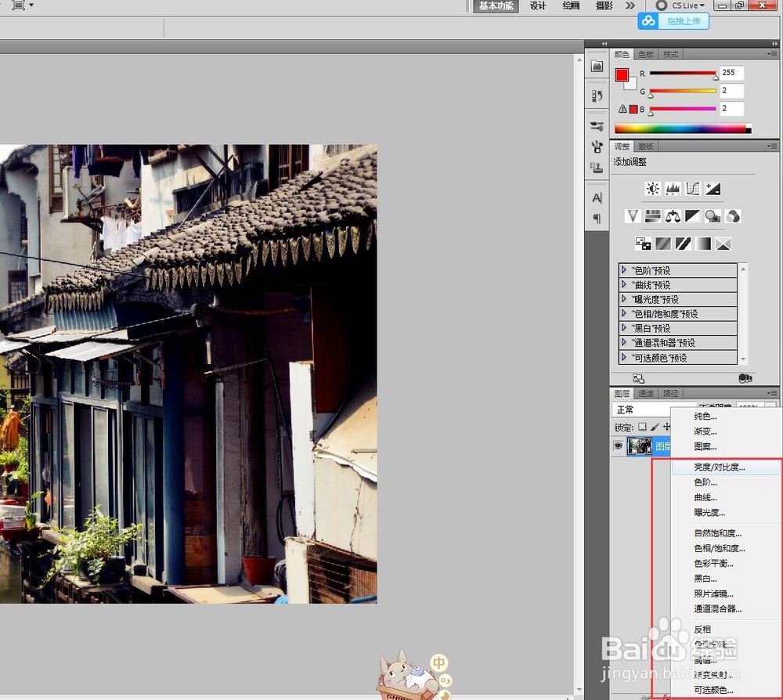Pick a color from the spectrum ramp
Screen dimensions: 783x700
(x=683, y=128)
